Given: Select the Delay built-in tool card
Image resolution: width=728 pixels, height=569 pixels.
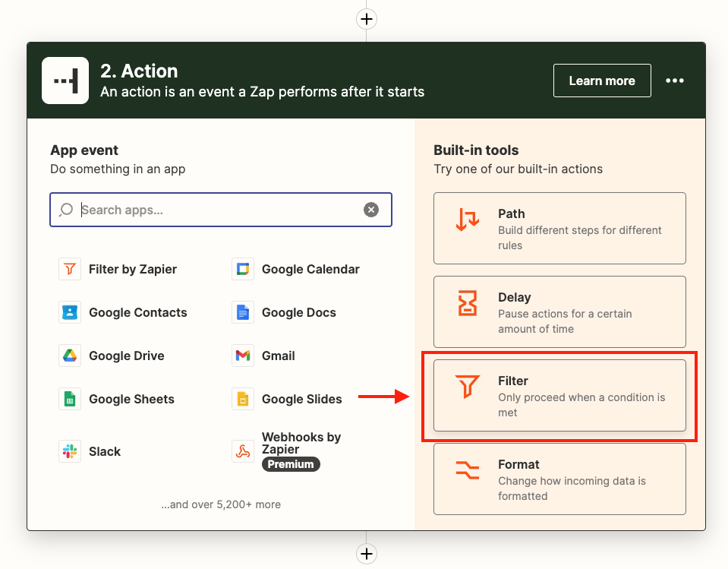Looking at the screenshot, I should pos(559,311).
